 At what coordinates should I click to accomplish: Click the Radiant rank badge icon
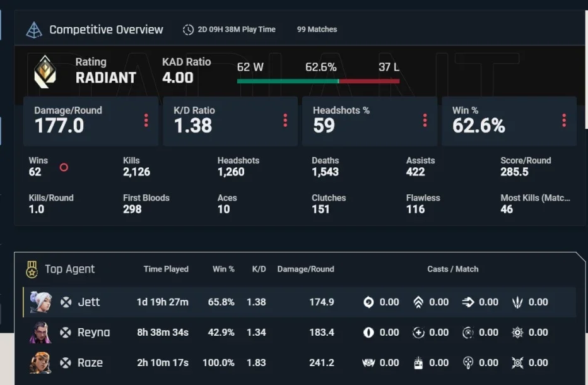pos(45,72)
